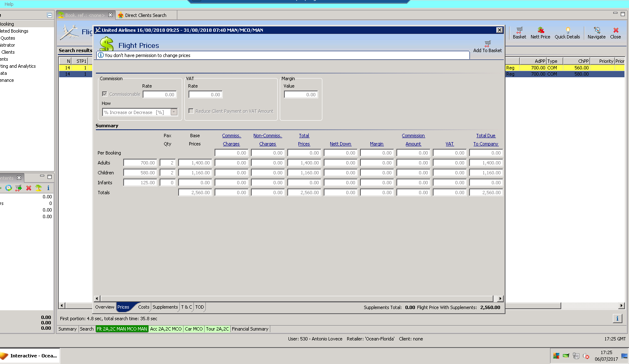Click the Navigate compass icon
This screenshot has width=629, height=364.
[x=596, y=30]
